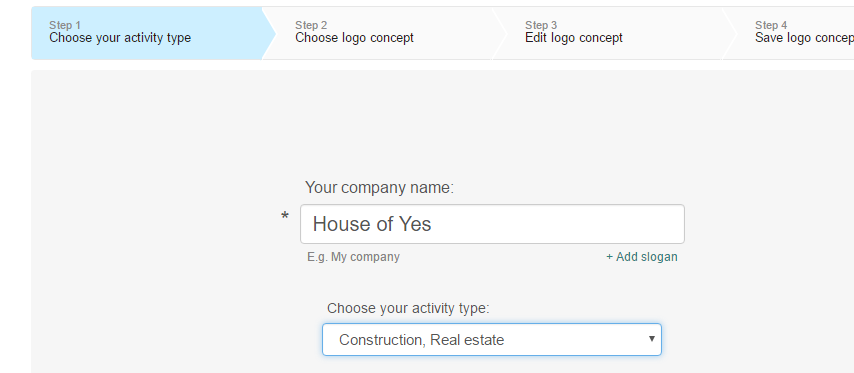
Task: Click the small Step 3 caption
Action: click(x=541, y=25)
